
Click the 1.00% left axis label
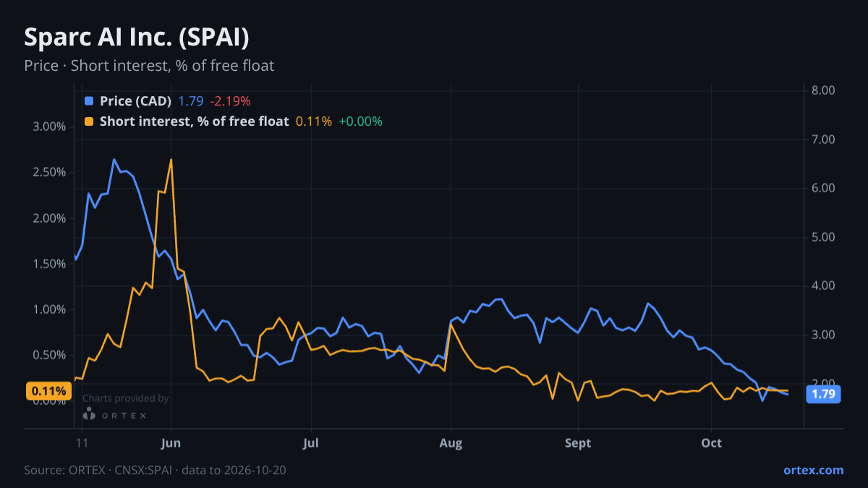tap(49, 309)
